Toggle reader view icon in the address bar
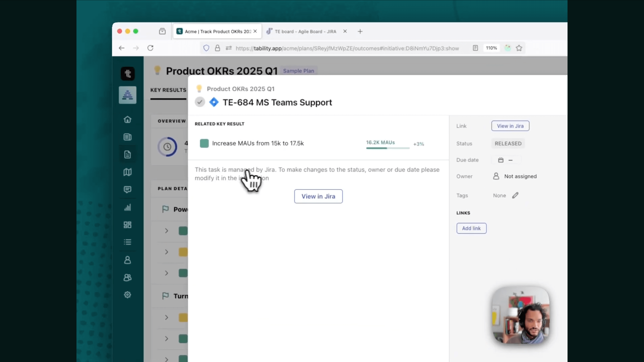The image size is (644, 362). coord(475,48)
